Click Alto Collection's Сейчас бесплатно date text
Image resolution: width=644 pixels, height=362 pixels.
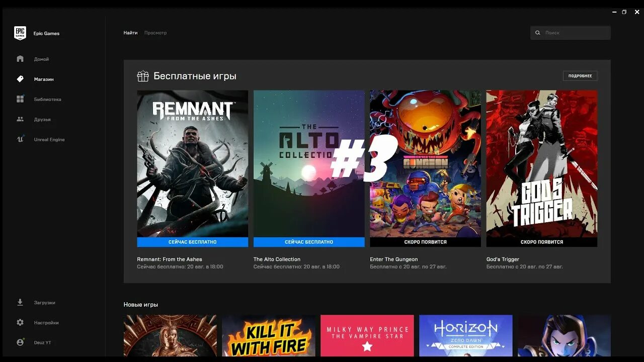[296, 267]
